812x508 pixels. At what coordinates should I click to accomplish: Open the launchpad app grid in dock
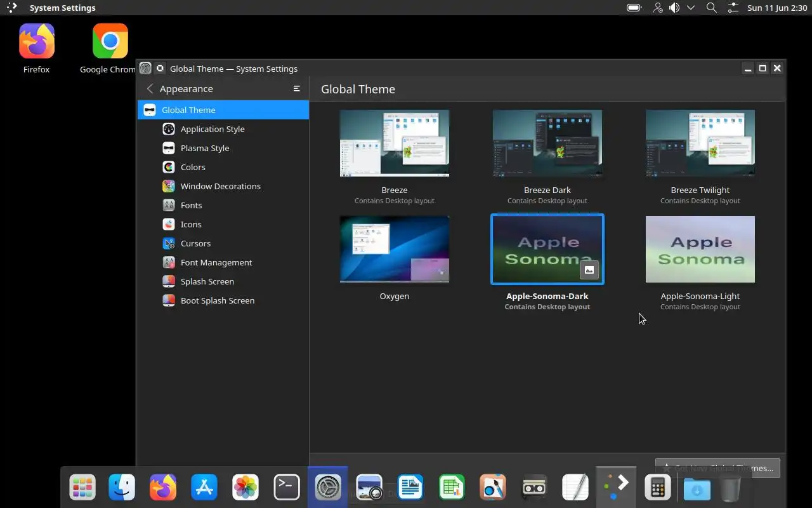(82, 488)
